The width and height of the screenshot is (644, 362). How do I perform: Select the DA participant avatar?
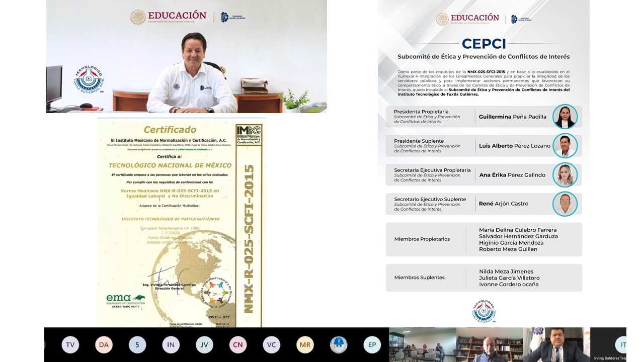tap(104, 345)
